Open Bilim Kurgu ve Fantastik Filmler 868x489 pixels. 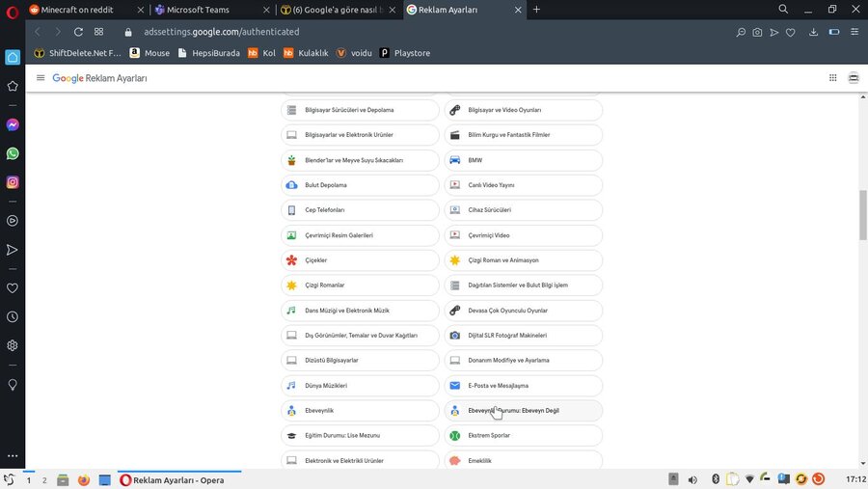coord(523,135)
